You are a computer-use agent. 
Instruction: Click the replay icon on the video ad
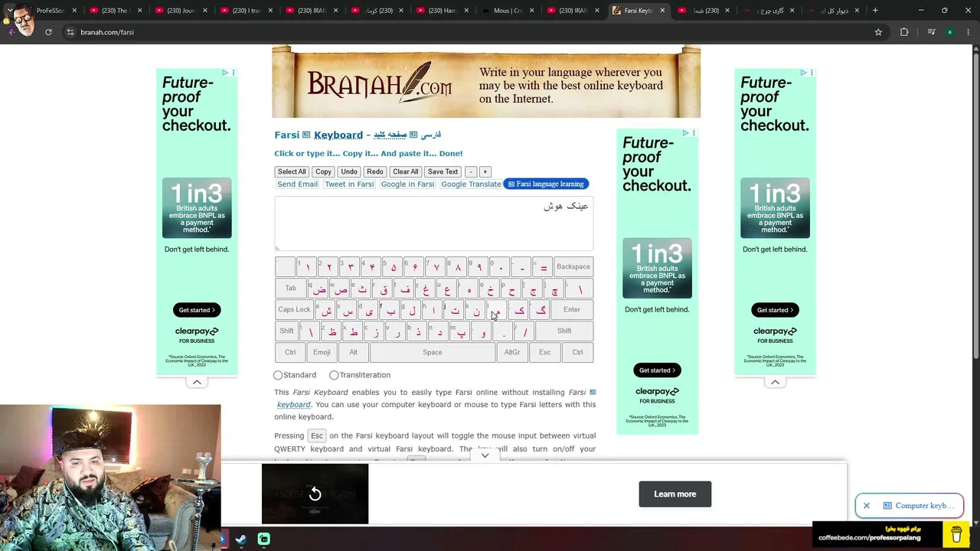pos(315,494)
